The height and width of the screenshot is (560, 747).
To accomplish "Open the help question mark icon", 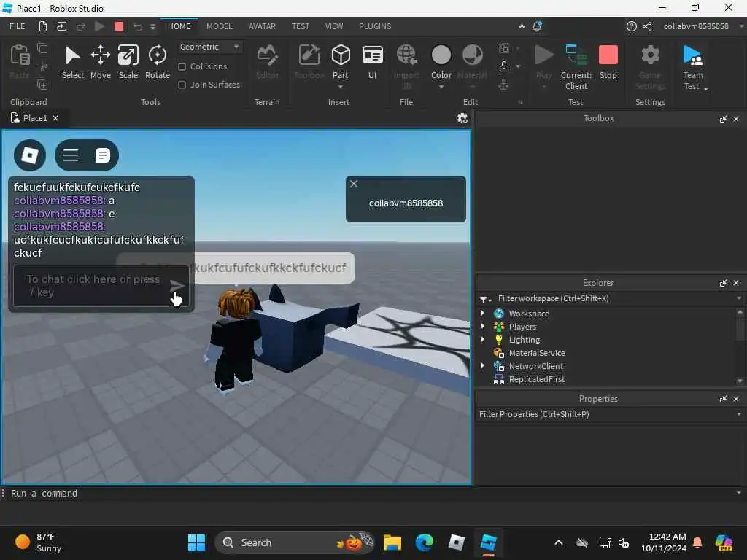I will pos(631,26).
